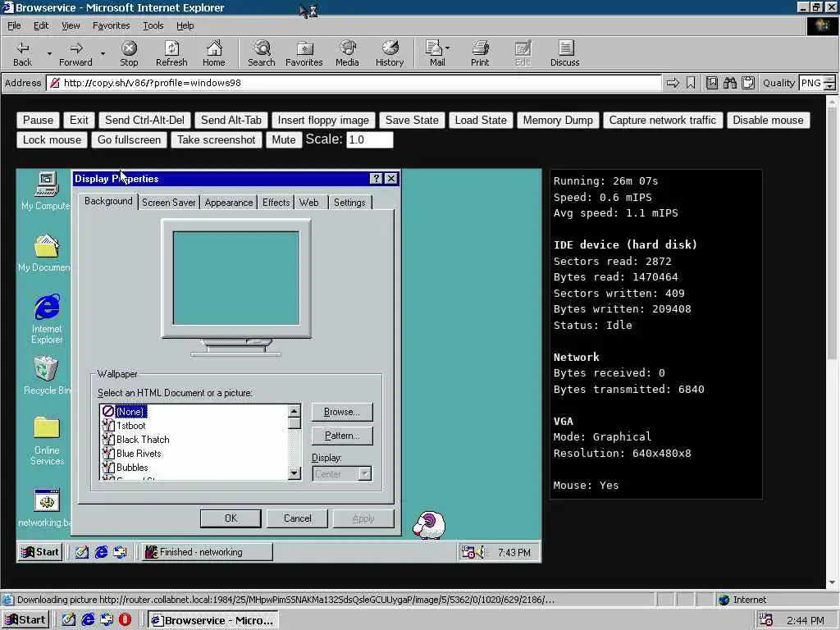This screenshot has width=840, height=630.
Task: Go back with the Back toolbar button
Action: (x=22, y=53)
